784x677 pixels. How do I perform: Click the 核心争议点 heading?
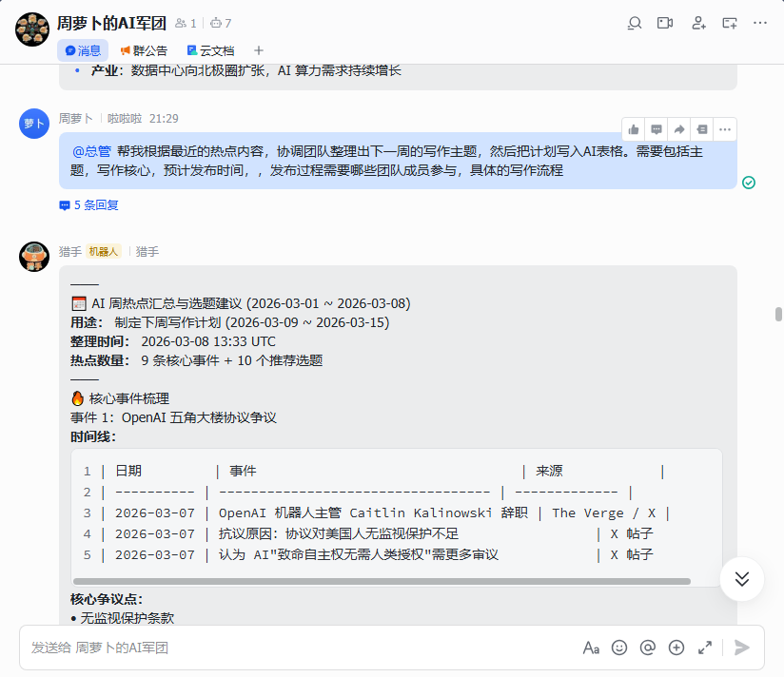pos(107,599)
